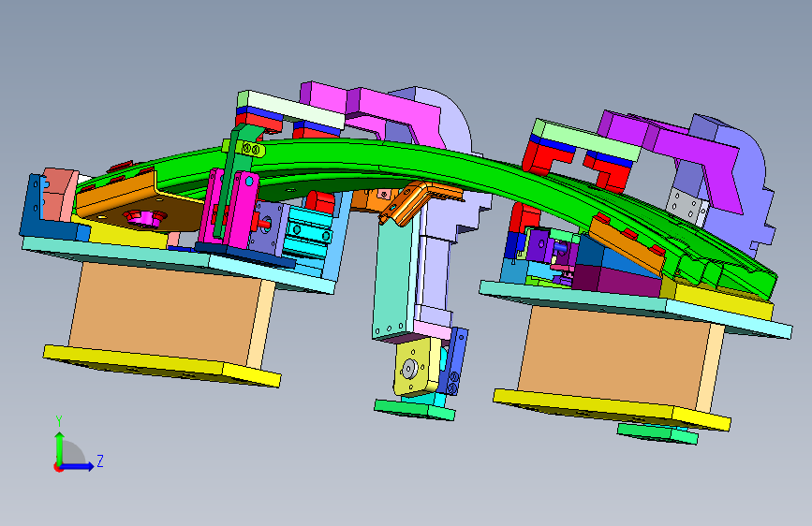Select the cyan pneumatic cylinder on left fixture
The height and width of the screenshot is (526, 812).
coord(310,233)
